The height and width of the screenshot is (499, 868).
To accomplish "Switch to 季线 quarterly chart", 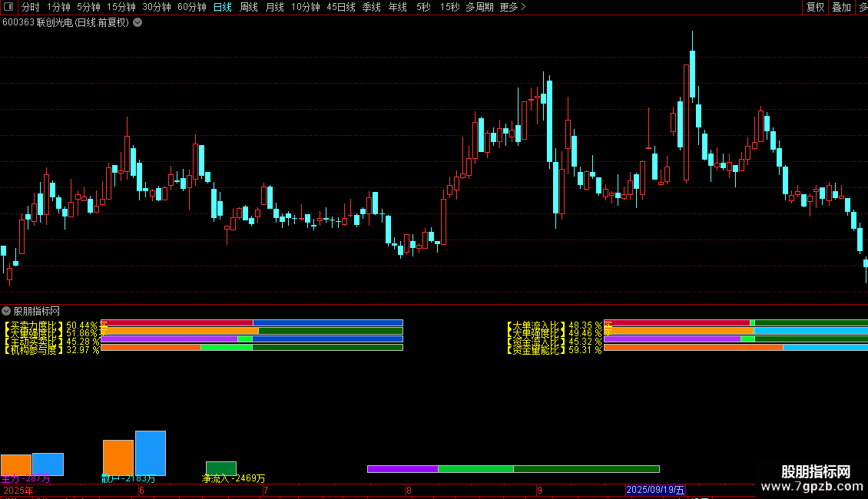I will coord(372,7).
